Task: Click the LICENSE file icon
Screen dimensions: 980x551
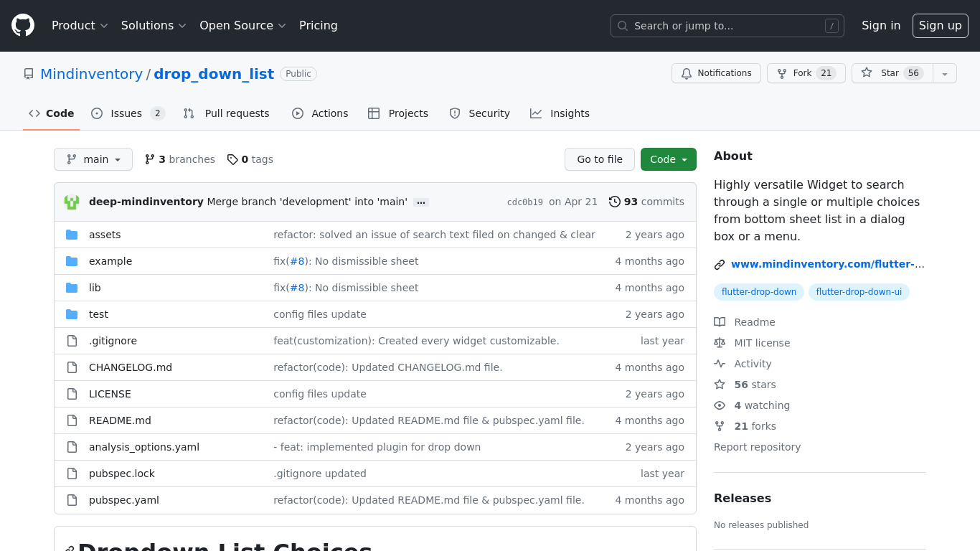Action: 72,394
